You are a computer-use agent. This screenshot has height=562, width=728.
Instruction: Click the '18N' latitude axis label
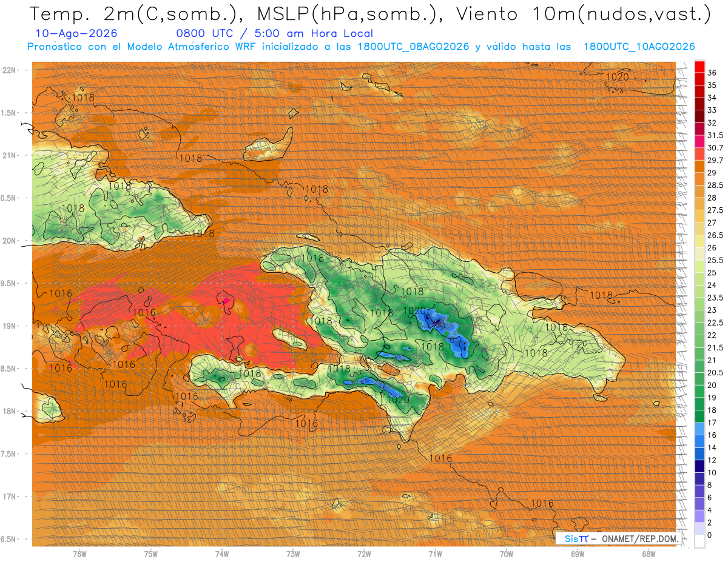pyautogui.click(x=10, y=411)
